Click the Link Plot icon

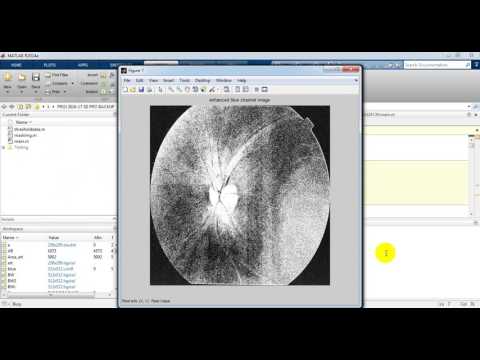[226, 89]
